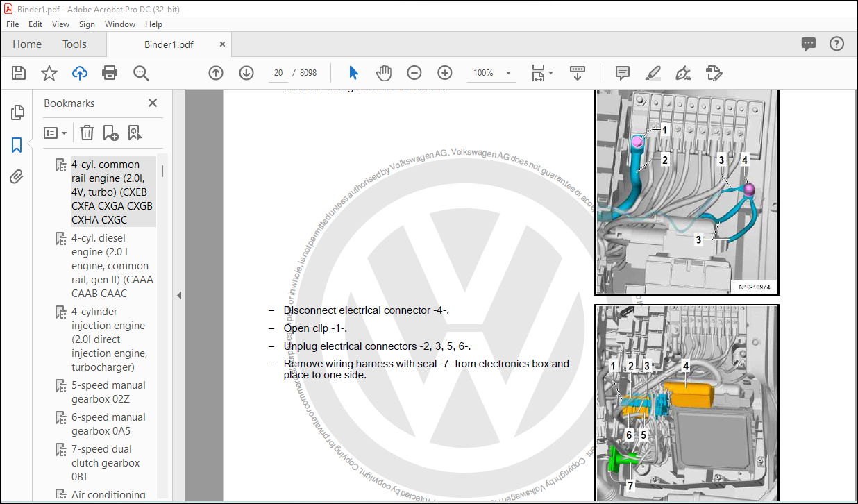Image resolution: width=858 pixels, height=504 pixels.
Task: Click the page number field showing 20
Action: click(x=278, y=73)
